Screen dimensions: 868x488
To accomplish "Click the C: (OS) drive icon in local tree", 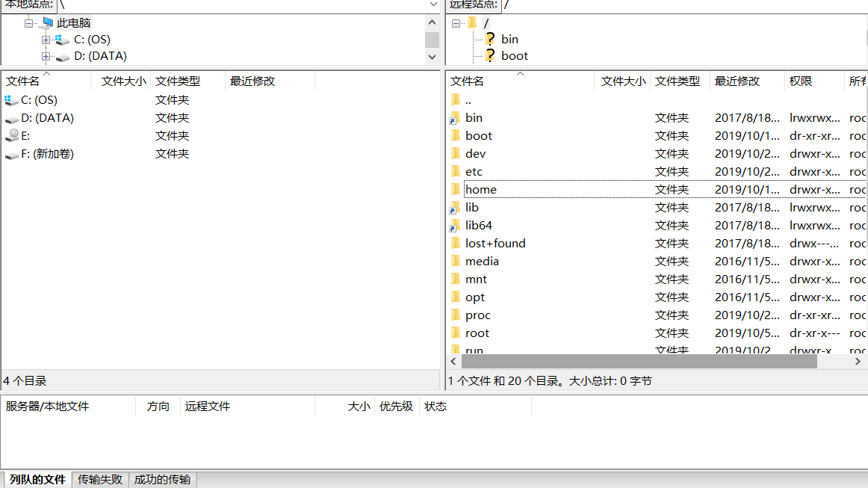I will (x=63, y=40).
